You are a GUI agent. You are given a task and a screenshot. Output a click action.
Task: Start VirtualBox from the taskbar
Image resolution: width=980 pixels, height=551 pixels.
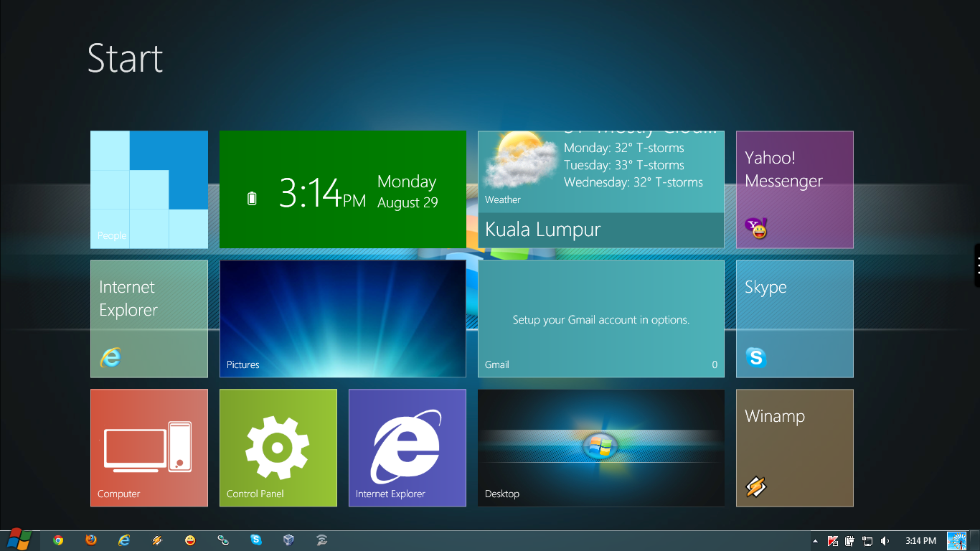[288, 540]
